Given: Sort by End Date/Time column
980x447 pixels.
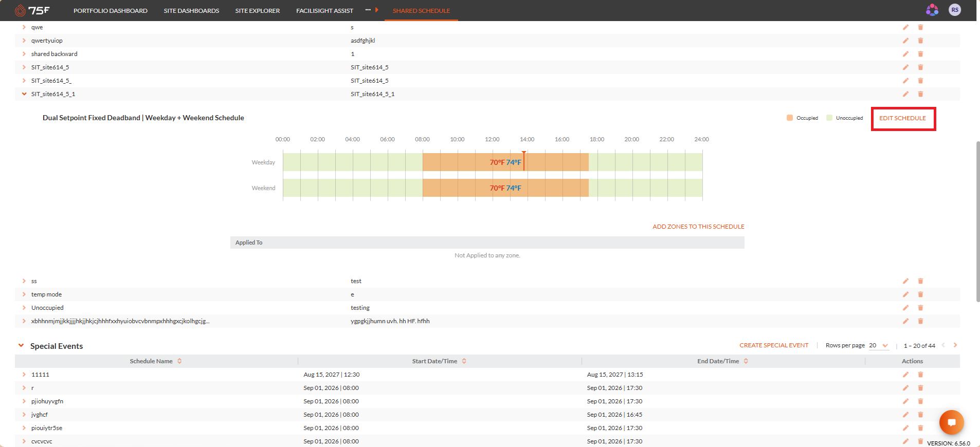Looking at the screenshot, I should [746, 361].
